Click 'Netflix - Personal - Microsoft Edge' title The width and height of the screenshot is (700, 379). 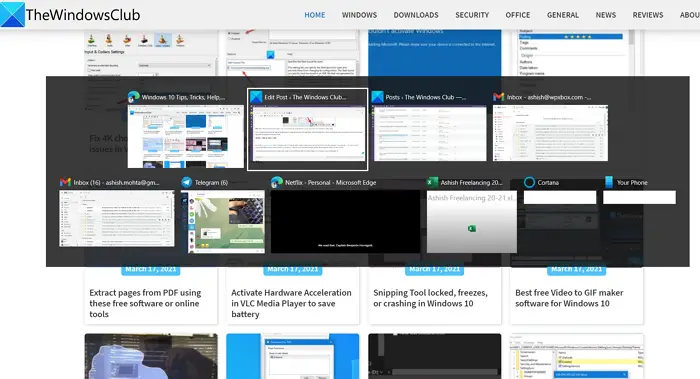330,182
